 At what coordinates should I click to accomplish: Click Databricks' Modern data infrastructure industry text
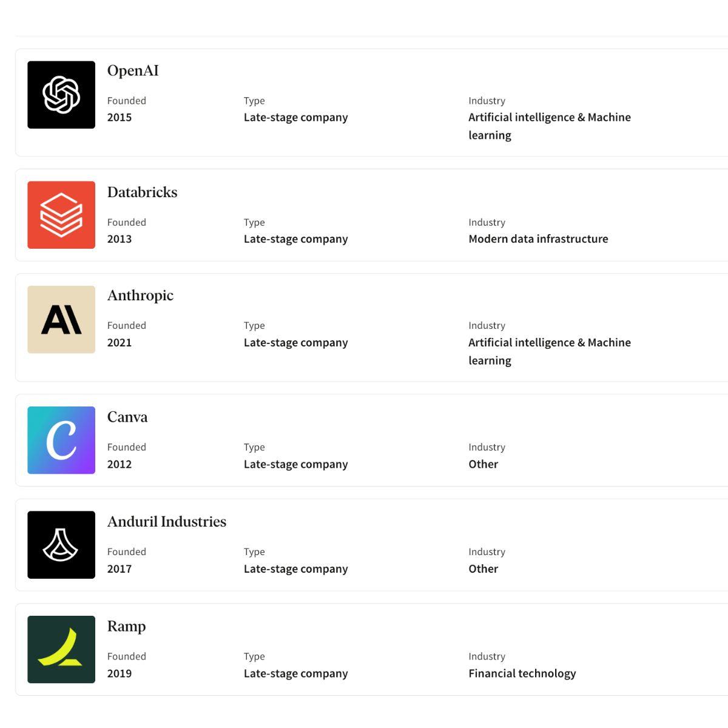tap(538, 239)
